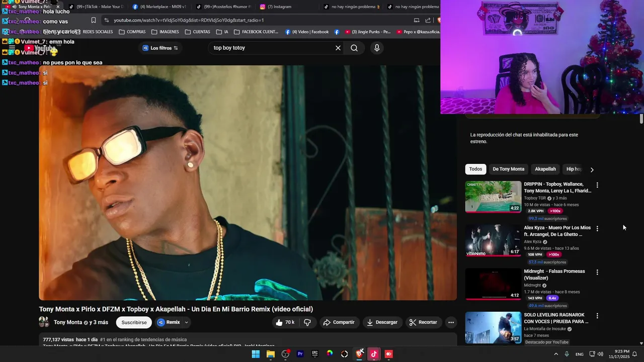Open the '(4) Video | Facebook' bookmark
644x362 pixels.
pos(307,32)
